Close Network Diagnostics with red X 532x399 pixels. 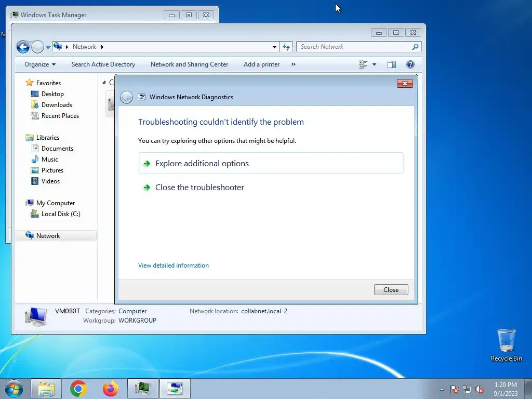coord(405,84)
